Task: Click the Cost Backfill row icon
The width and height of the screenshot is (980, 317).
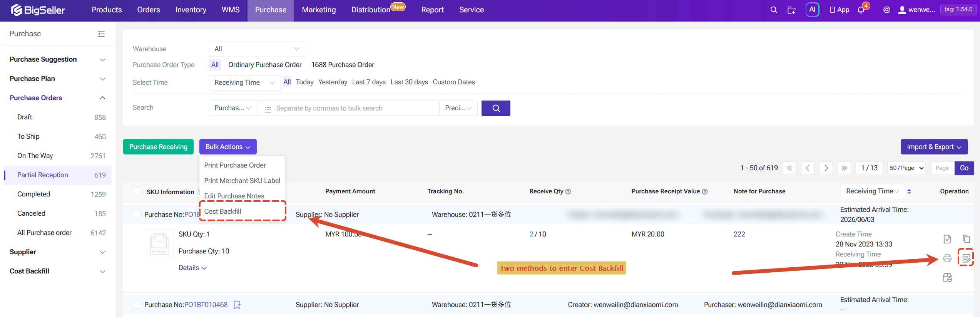Action: tap(966, 258)
